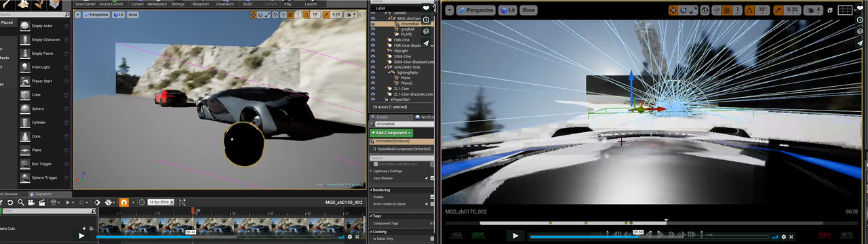Select translate gizmo in right viewport toolbar
Viewport: 868px width, 244px height.
tap(673, 10)
